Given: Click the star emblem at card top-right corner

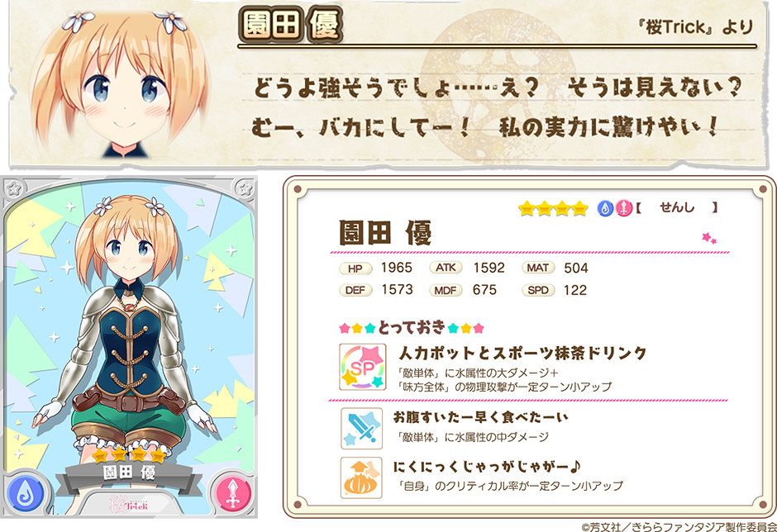Looking at the screenshot, I should tap(243, 188).
